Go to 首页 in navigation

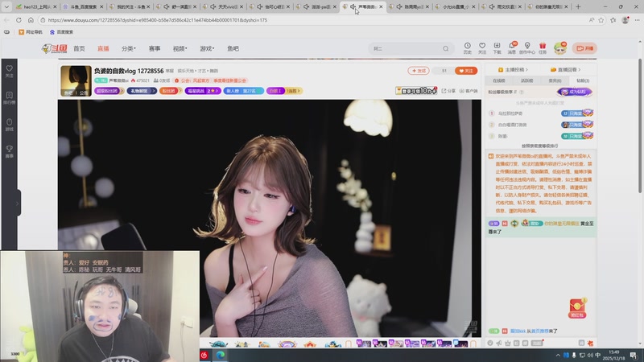[x=79, y=48]
